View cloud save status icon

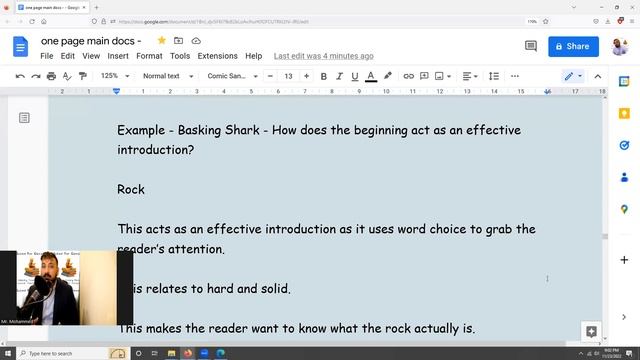click(x=196, y=41)
